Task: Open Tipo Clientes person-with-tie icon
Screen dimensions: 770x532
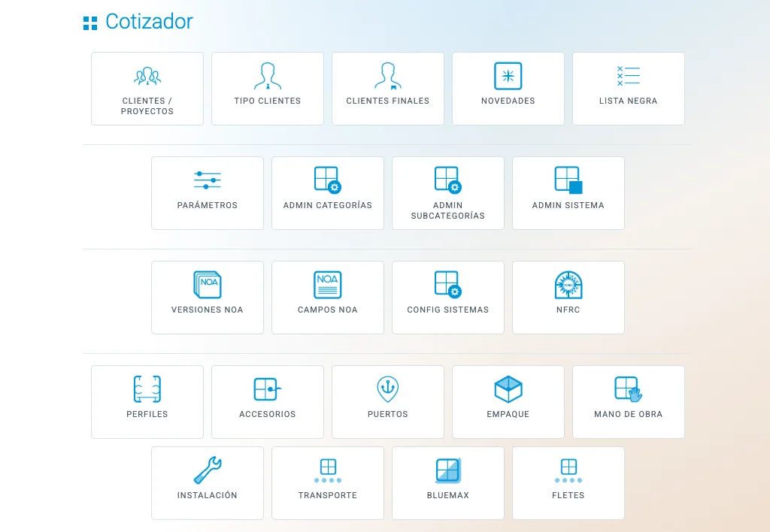Action: [268, 76]
